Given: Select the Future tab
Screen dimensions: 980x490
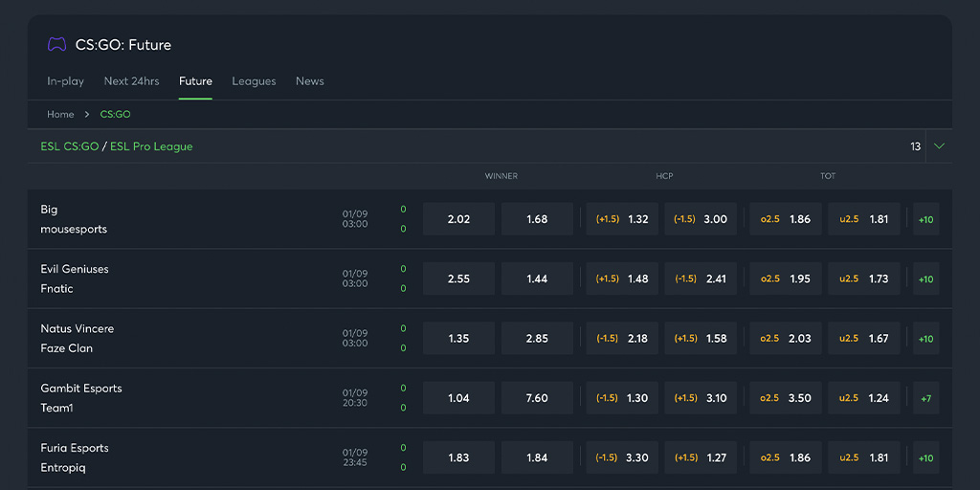Looking at the screenshot, I should pos(195,81).
